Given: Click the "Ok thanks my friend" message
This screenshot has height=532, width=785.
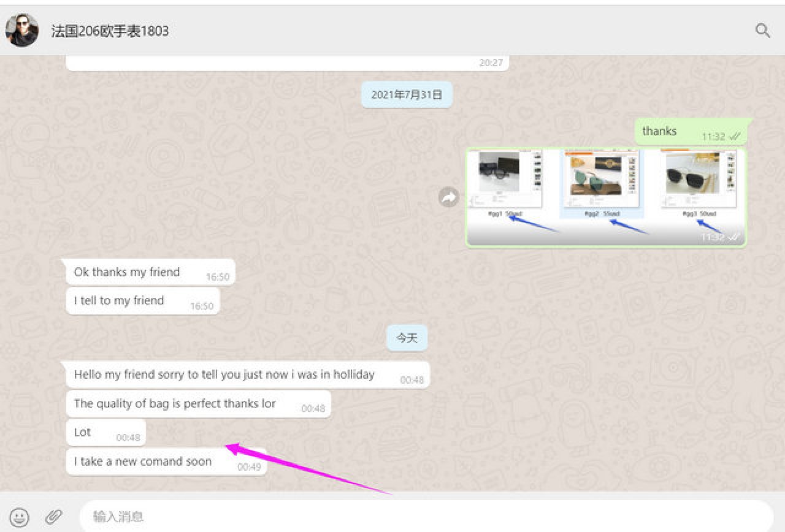Looking at the screenshot, I should coord(127,272).
